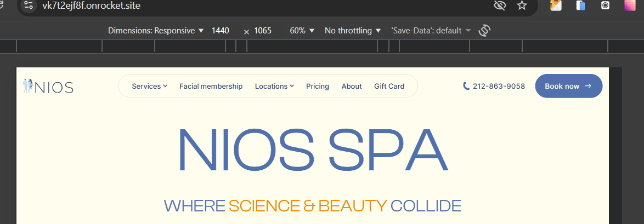Click the phone number 212-863-9058

click(x=494, y=86)
